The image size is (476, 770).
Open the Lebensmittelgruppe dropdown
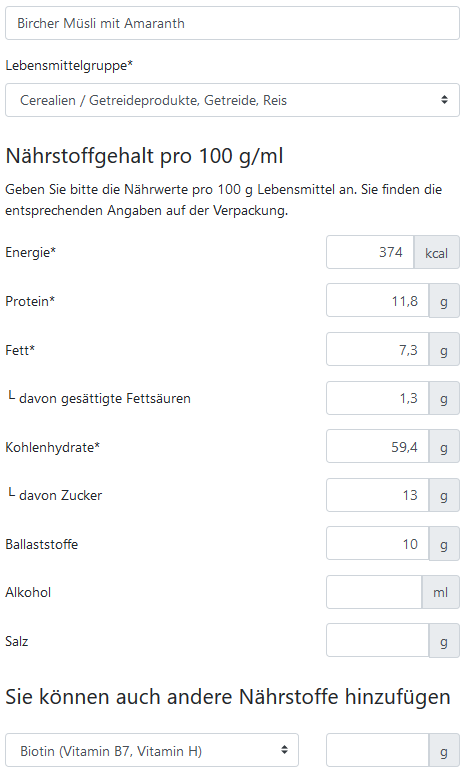[232, 100]
